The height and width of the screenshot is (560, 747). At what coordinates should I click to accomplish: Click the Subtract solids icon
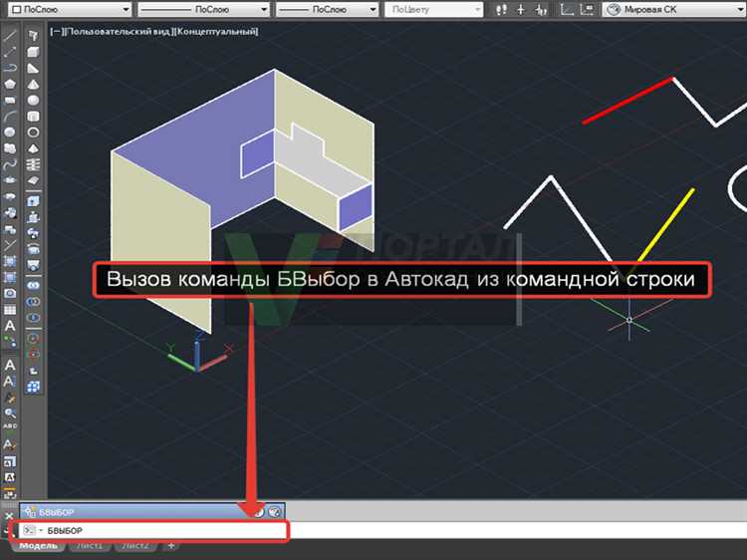click(33, 302)
